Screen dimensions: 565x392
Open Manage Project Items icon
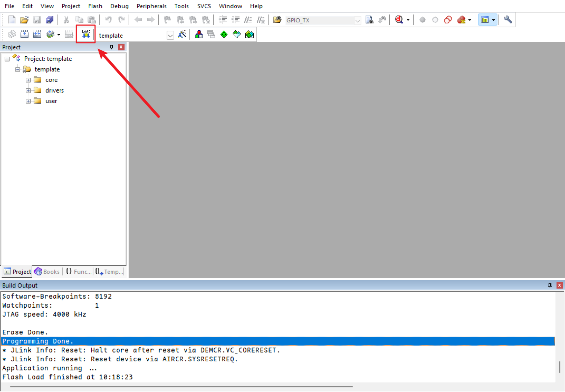[199, 35]
